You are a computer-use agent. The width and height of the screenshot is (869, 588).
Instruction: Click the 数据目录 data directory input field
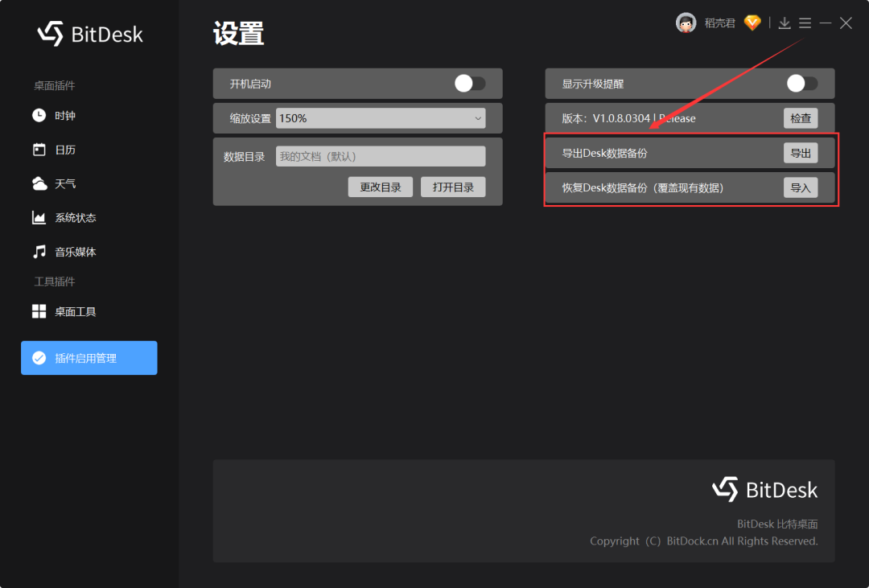(381, 155)
